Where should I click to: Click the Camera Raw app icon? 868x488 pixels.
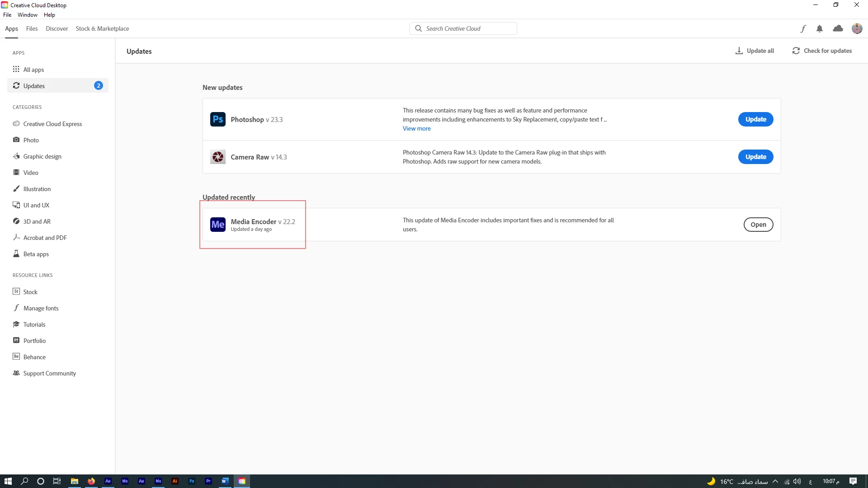(217, 157)
